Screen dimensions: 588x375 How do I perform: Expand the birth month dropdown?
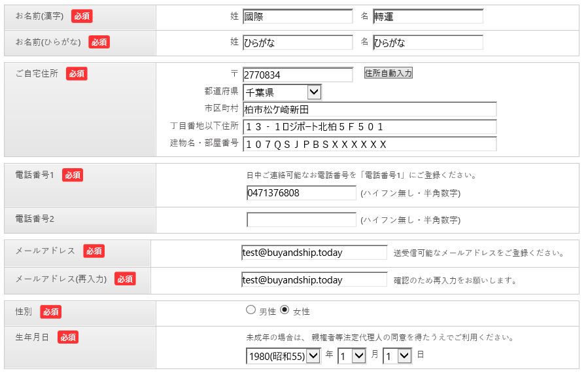click(351, 355)
